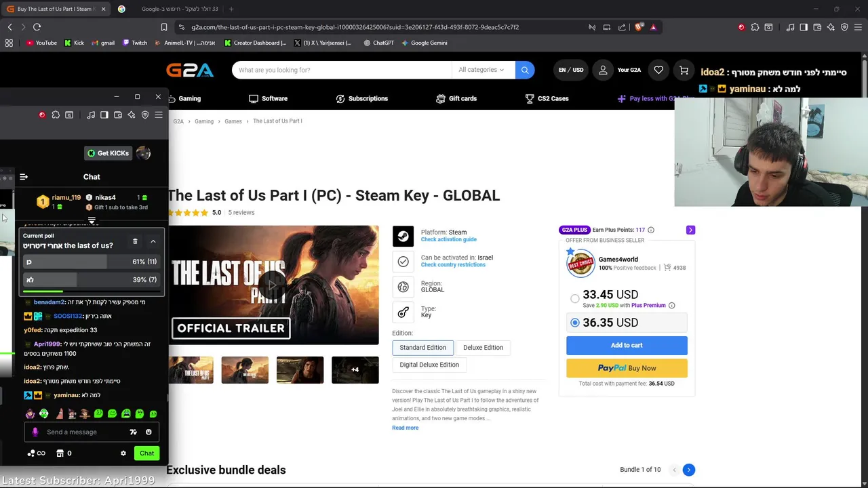Open the Software menu

(x=268, y=98)
